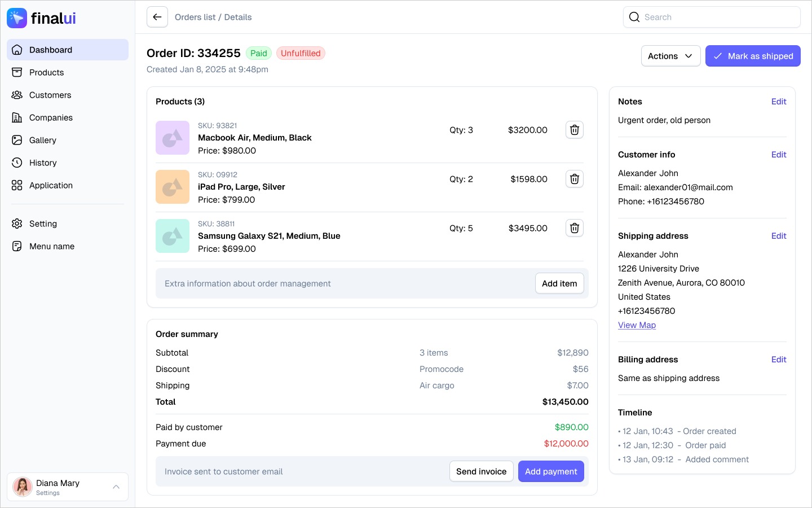Open the Application section
Image resolution: width=812 pixels, height=508 pixels.
(51, 185)
